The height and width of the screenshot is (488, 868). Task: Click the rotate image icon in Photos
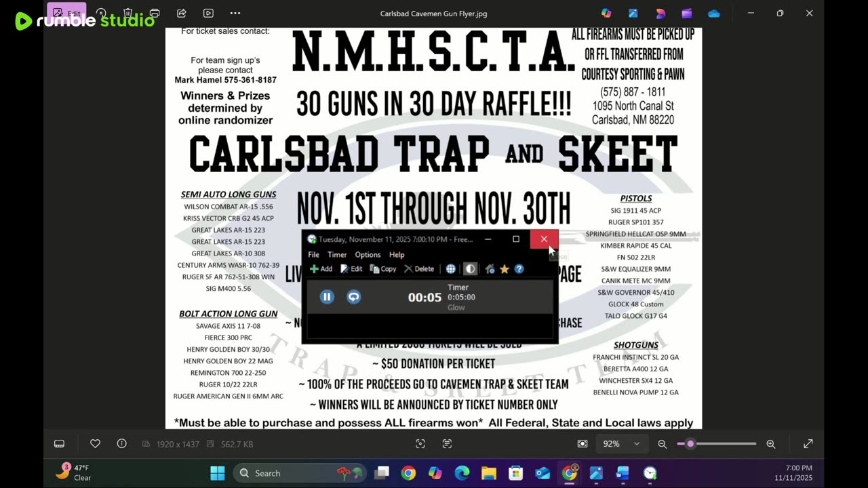pos(101,13)
